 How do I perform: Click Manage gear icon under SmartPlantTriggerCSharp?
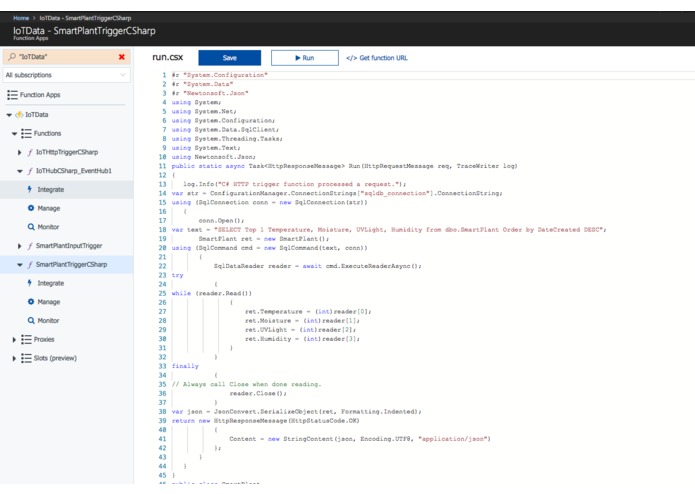(x=31, y=301)
